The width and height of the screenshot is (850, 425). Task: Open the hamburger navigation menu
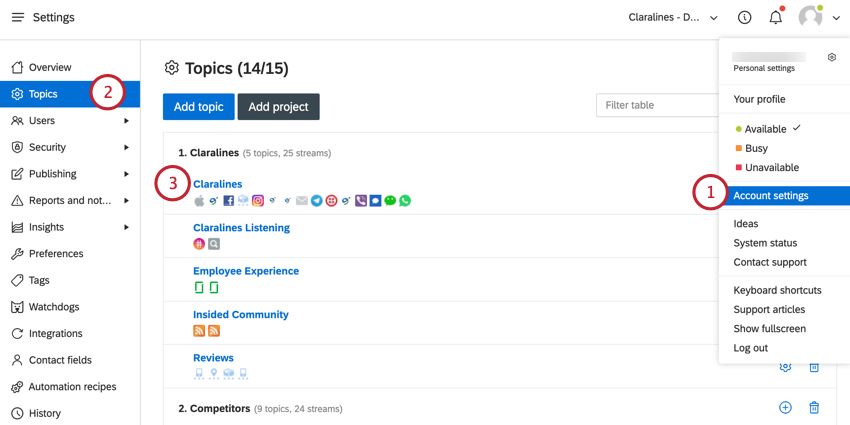click(x=17, y=18)
